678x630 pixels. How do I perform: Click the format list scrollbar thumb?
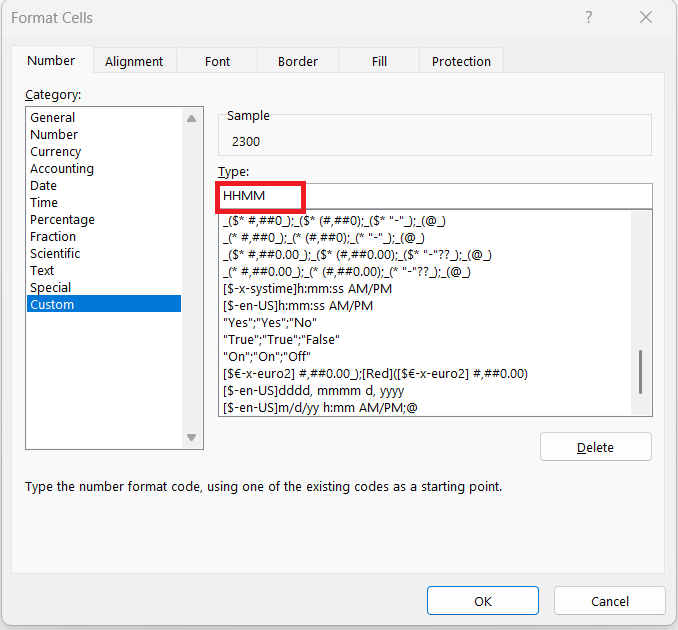[x=640, y=372]
